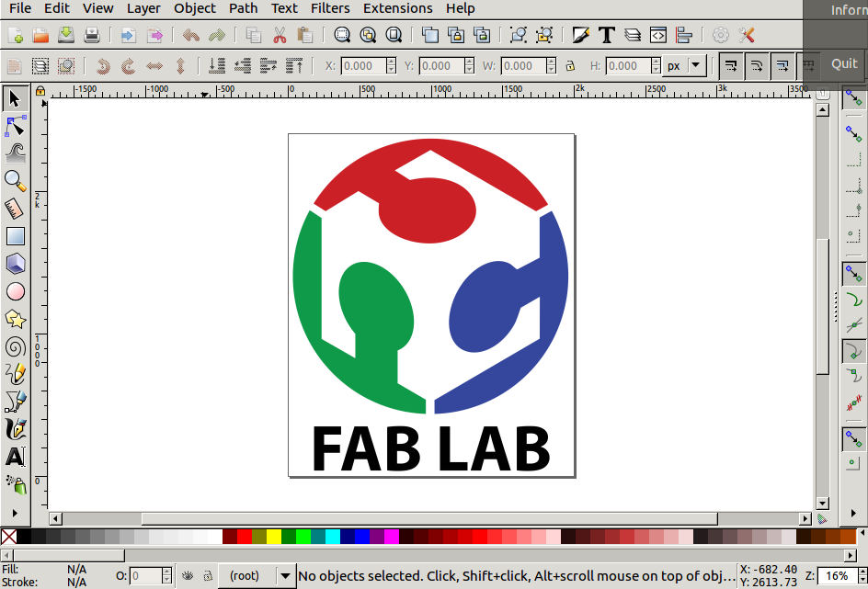Select the Spiral tool
Screen dimensions: 868x589
click(15, 346)
